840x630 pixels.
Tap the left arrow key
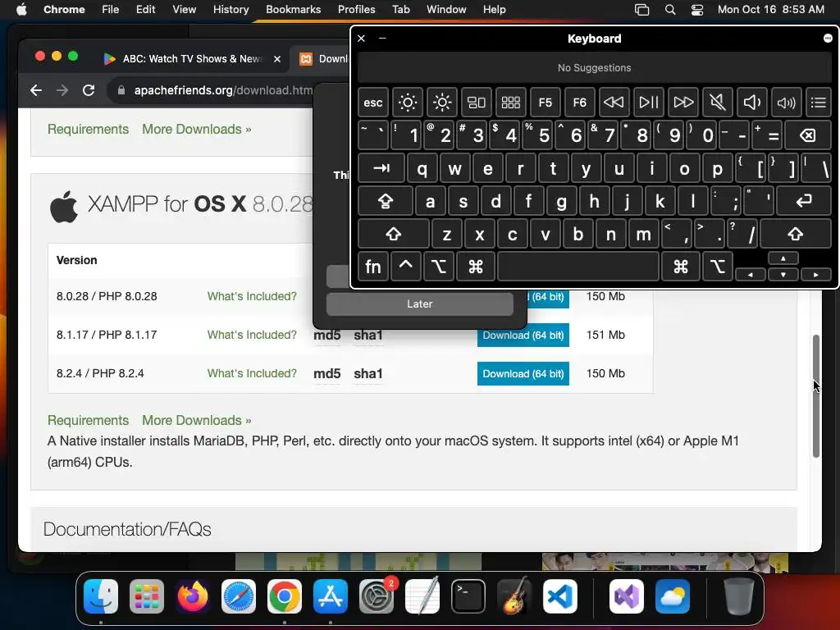pyautogui.click(x=750, y=274)
